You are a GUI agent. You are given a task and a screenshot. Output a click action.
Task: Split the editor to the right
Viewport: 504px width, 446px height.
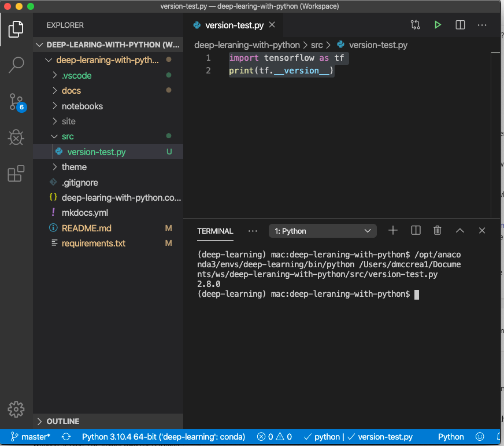(x=460, y=25)
